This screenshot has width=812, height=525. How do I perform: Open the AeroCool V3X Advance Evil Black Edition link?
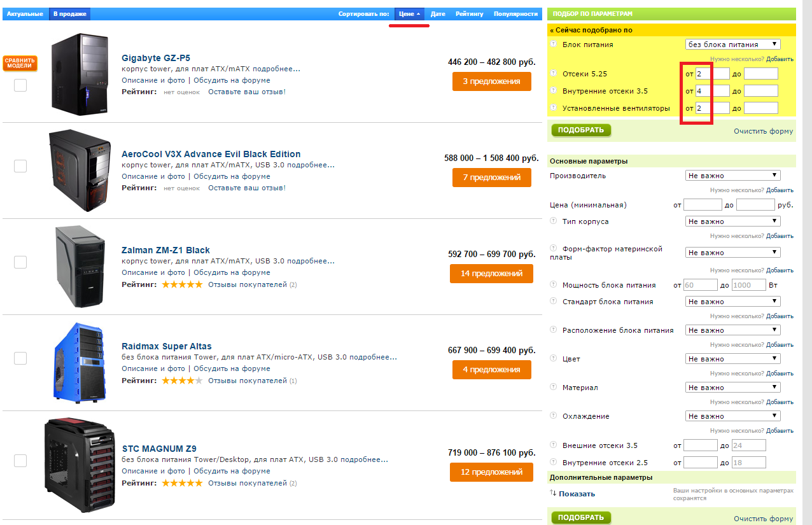[211, 154]
